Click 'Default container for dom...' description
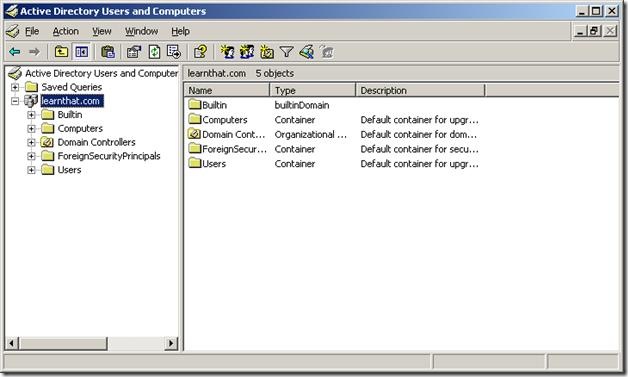 [419, 134]
